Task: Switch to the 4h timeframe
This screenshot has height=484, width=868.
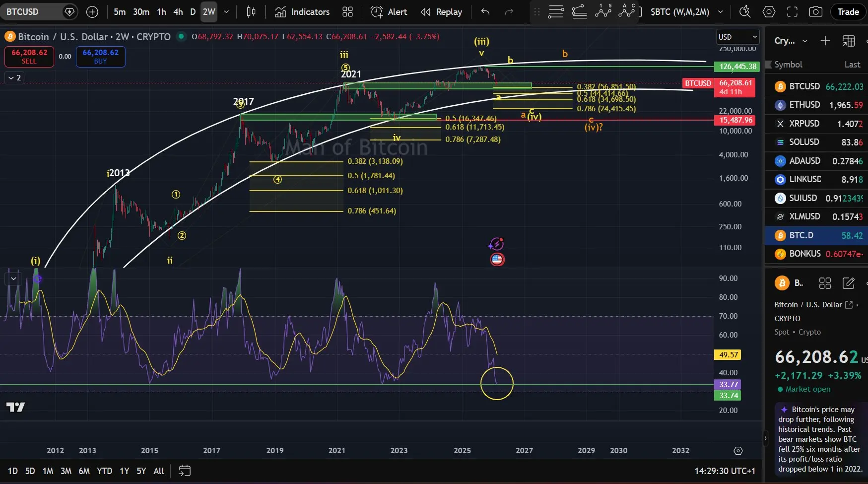Action: 178,12
